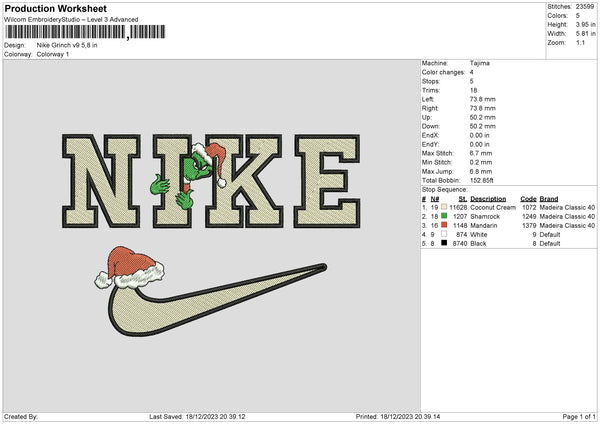600x424 pixels.
Task: Click the Grinch figure in the preview
Action: coord(188,176)
